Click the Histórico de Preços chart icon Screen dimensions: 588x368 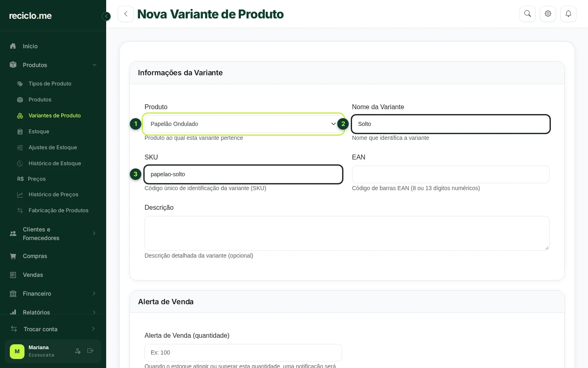[x=20, y=195]
